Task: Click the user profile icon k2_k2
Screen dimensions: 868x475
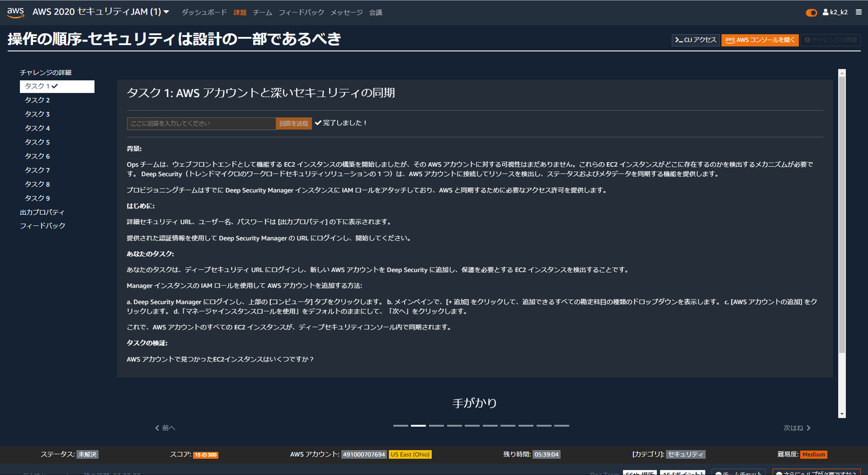Action: pos(835,12)
